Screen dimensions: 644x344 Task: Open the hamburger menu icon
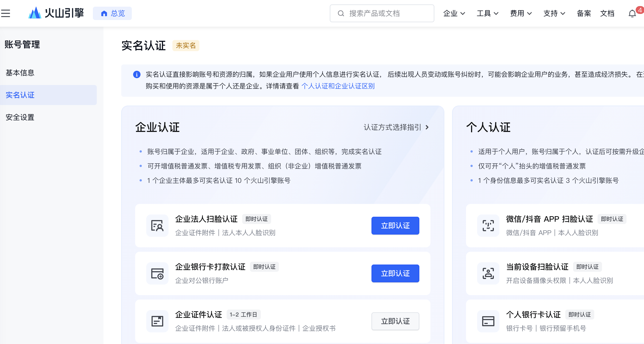[6, 13]
